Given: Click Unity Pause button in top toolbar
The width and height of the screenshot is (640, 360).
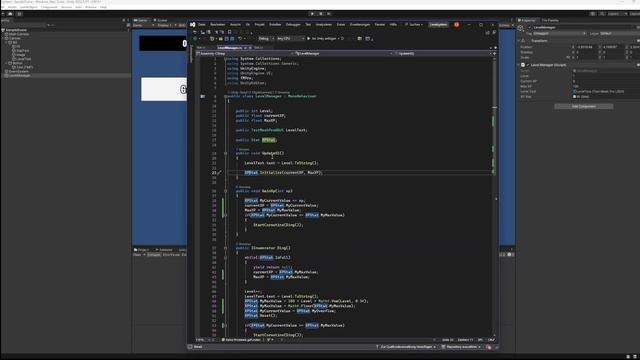Looking at the screenshot, I should pyautogui.click(x=321, y=13).
